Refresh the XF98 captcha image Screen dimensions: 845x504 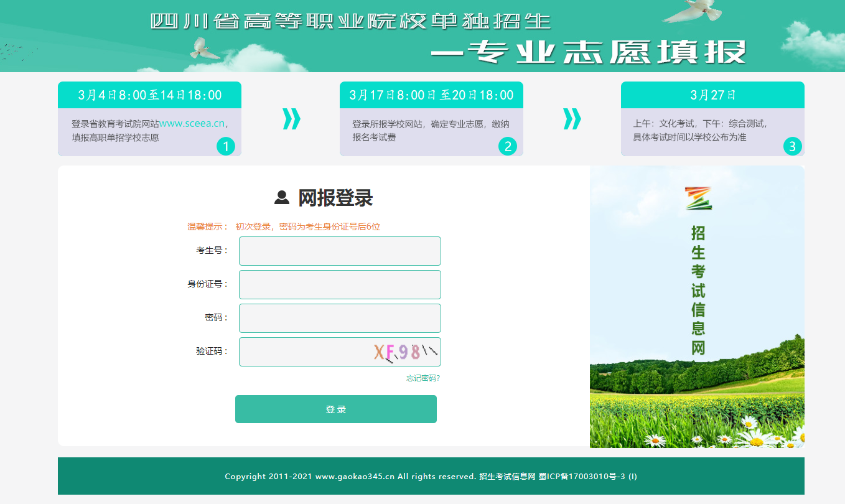point(404,353)
